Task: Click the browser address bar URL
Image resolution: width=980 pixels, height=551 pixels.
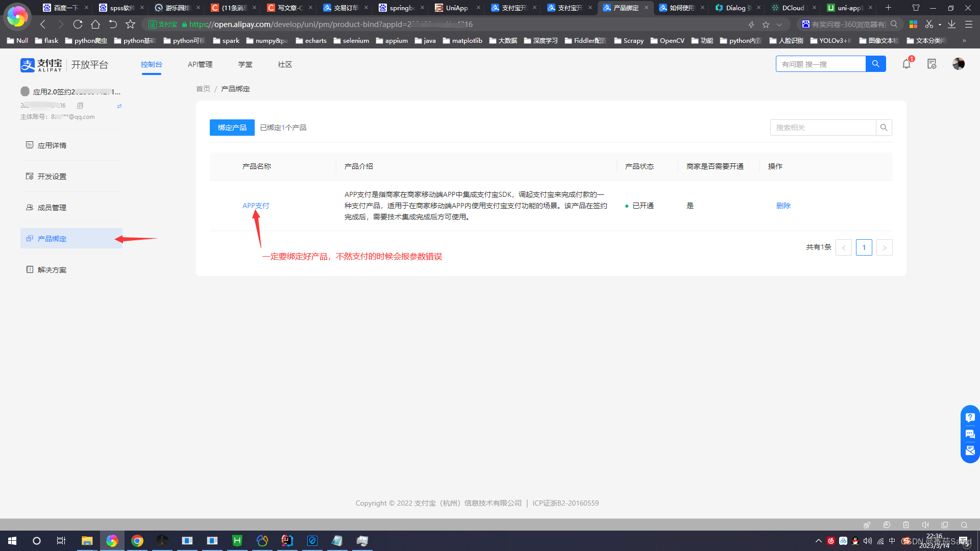Action: 331,24
